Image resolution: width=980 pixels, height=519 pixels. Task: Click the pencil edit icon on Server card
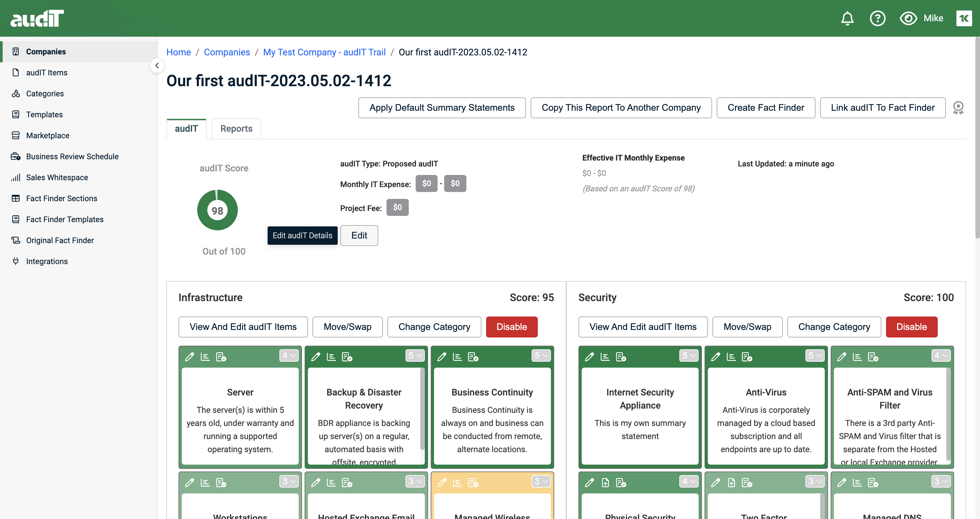pyautogui.click(x=189, y=356)
